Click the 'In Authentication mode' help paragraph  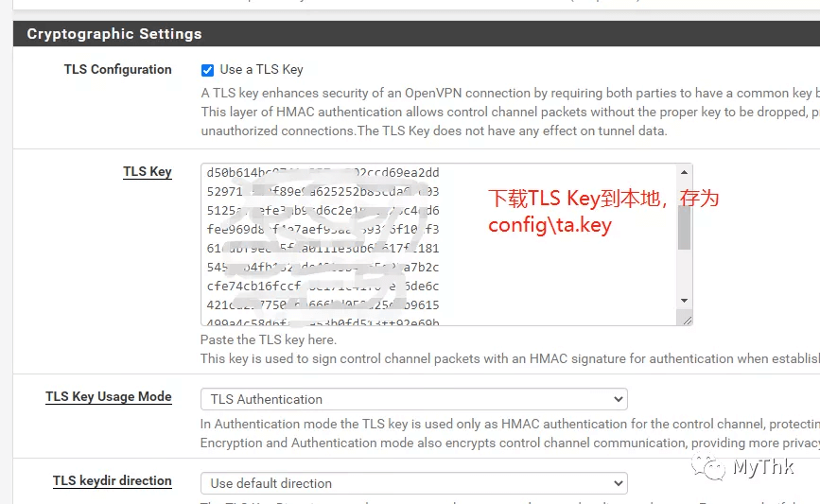(510, 433)
